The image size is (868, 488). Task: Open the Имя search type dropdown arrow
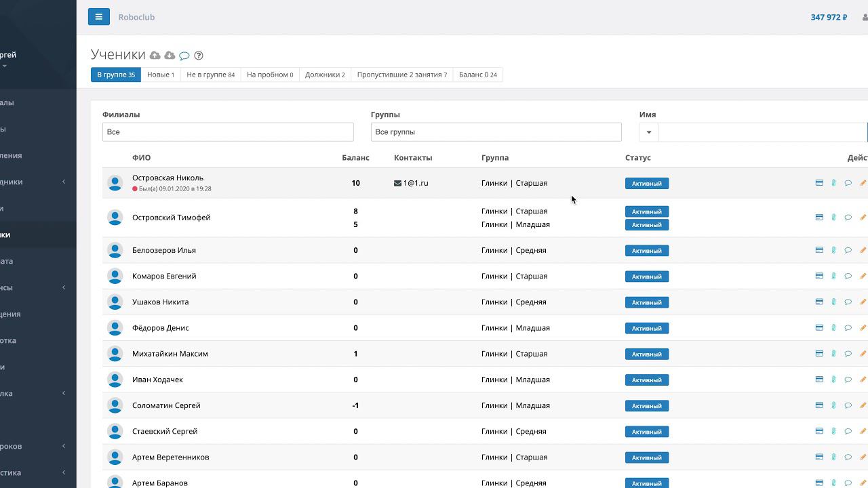[648, 132]
